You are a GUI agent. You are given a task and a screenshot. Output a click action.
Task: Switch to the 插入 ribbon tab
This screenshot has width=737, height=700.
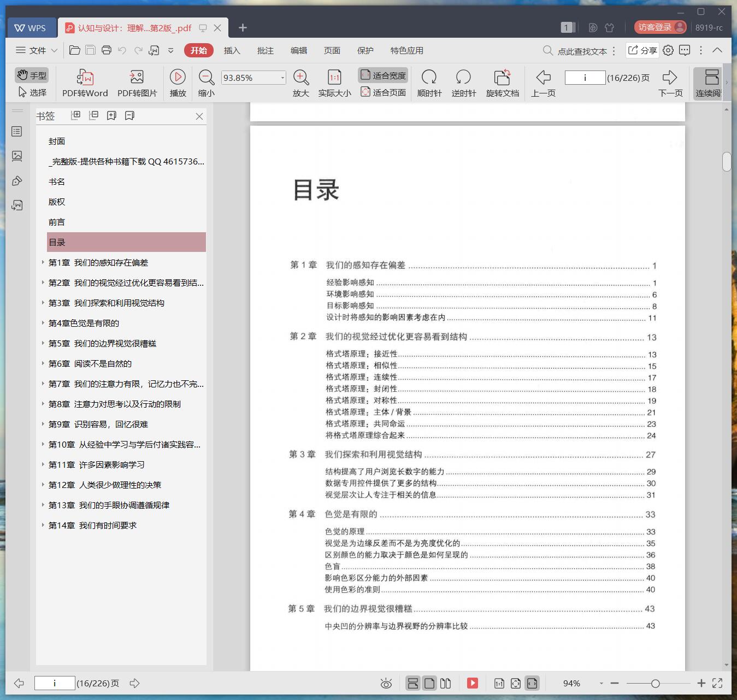pyautogui.click(x=232, y=50)
